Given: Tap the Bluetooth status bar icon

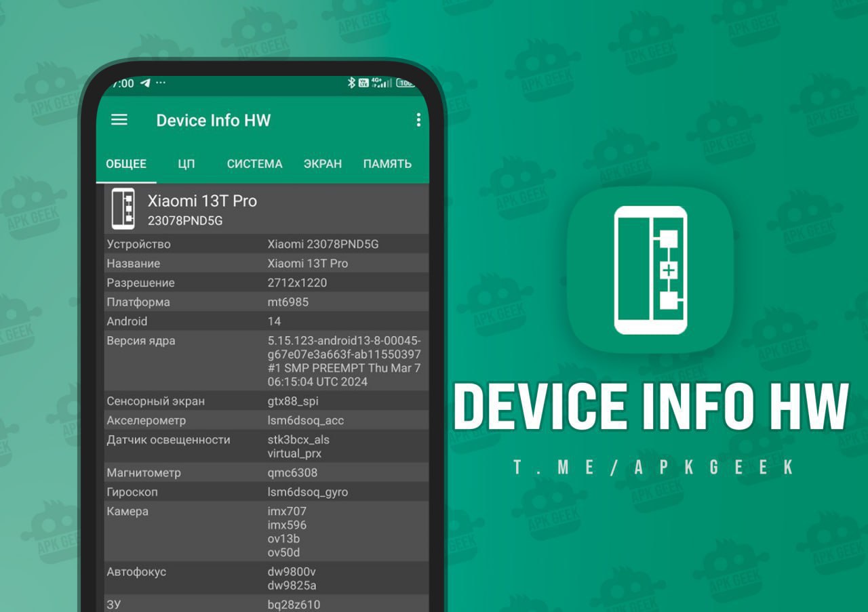Looking at the screenshot, I should point(351,83).
